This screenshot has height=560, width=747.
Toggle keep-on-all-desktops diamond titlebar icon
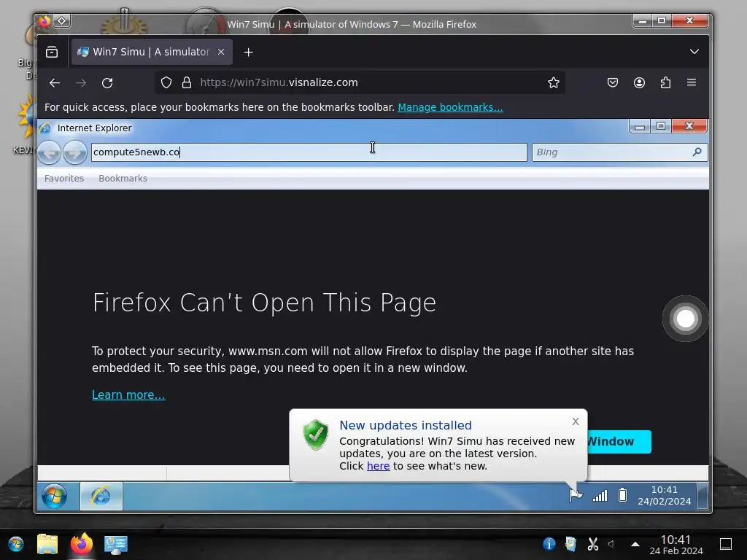pyautogui.click(x=62, y=21)
